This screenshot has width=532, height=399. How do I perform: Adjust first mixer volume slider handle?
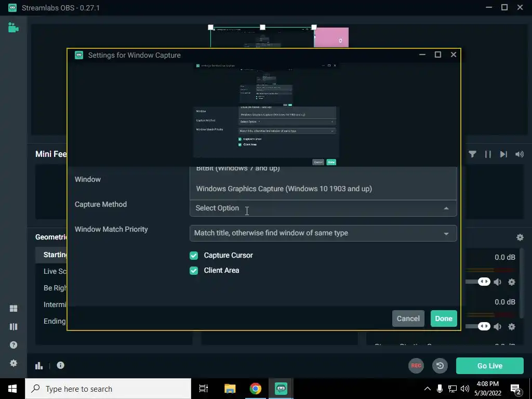tap(484, 282)
